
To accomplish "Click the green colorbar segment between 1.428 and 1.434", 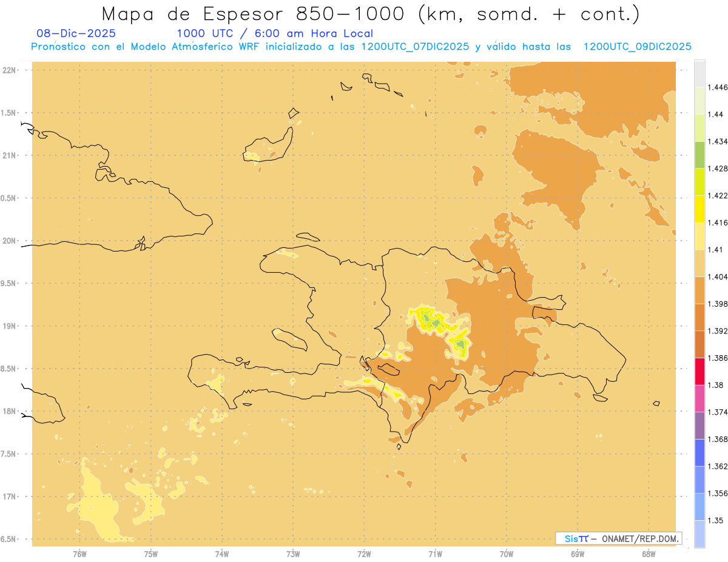I will tap(699, 155).
